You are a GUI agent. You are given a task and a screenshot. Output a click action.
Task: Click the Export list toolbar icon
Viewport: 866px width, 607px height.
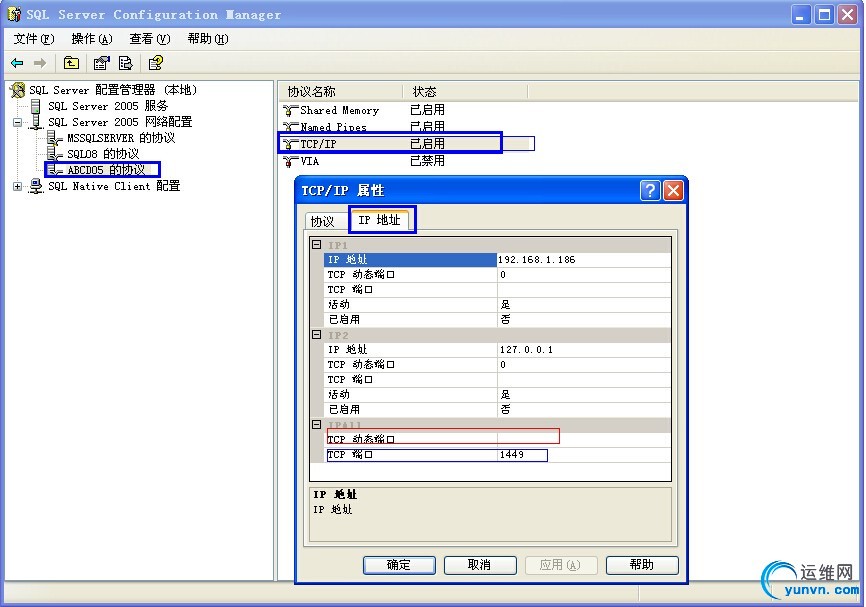tap(126, 63)
